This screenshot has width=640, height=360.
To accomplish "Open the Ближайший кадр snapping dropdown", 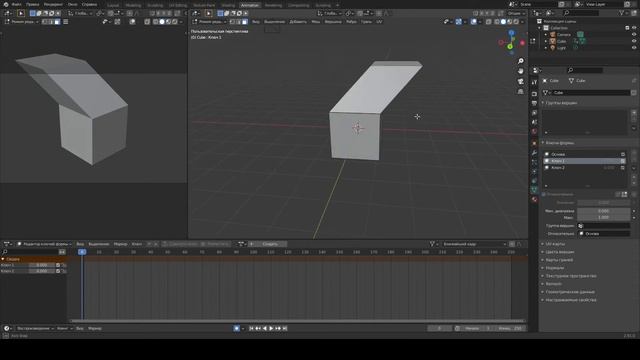I will (474, 244).
